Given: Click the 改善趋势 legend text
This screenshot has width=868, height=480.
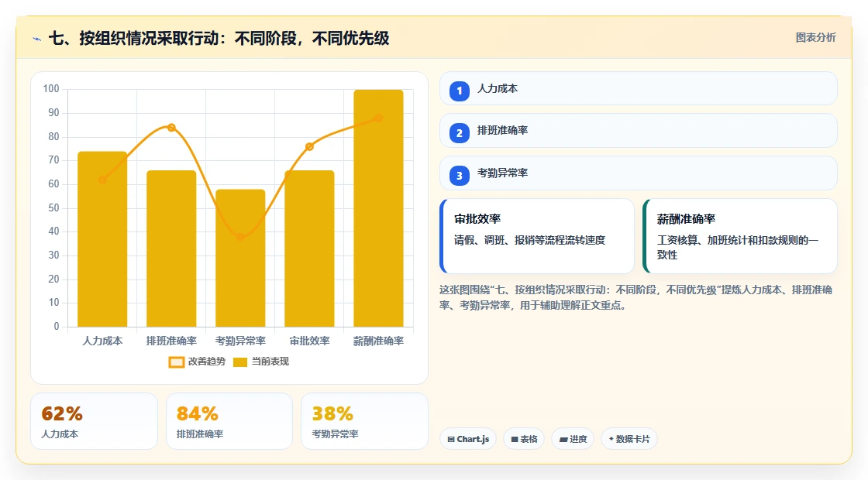Looking at the screenshot, I should coord(206,362).
